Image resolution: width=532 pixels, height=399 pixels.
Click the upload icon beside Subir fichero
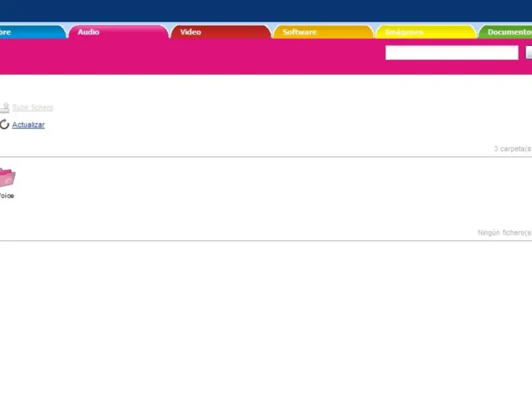(x=5, y=108)
